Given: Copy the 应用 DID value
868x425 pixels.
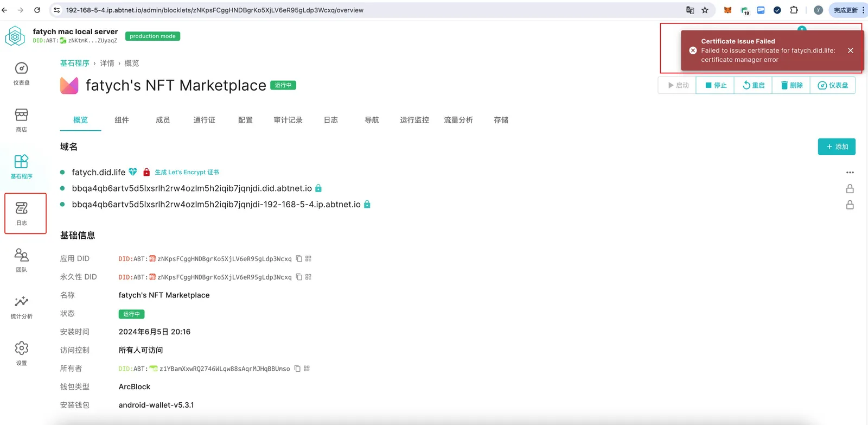Looking at the screenshot, I should coord(299,259).
